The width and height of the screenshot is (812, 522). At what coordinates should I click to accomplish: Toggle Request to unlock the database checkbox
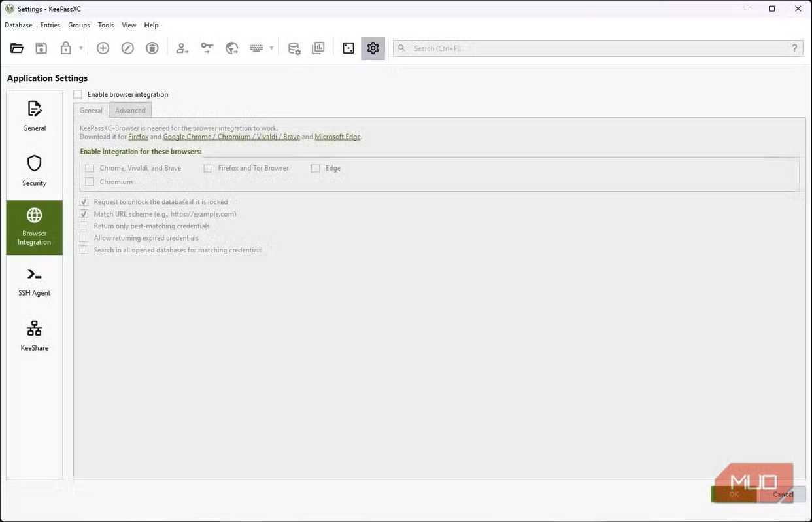(x=84, y=202)
